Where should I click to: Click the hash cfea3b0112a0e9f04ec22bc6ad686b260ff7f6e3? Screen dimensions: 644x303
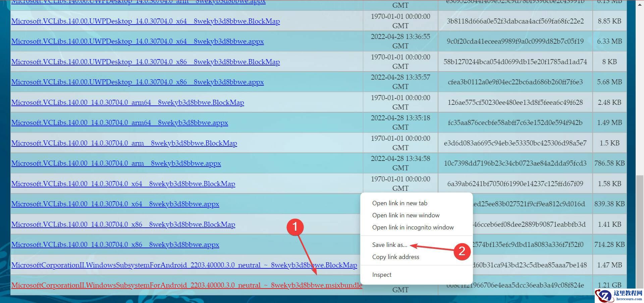[515, 82]
